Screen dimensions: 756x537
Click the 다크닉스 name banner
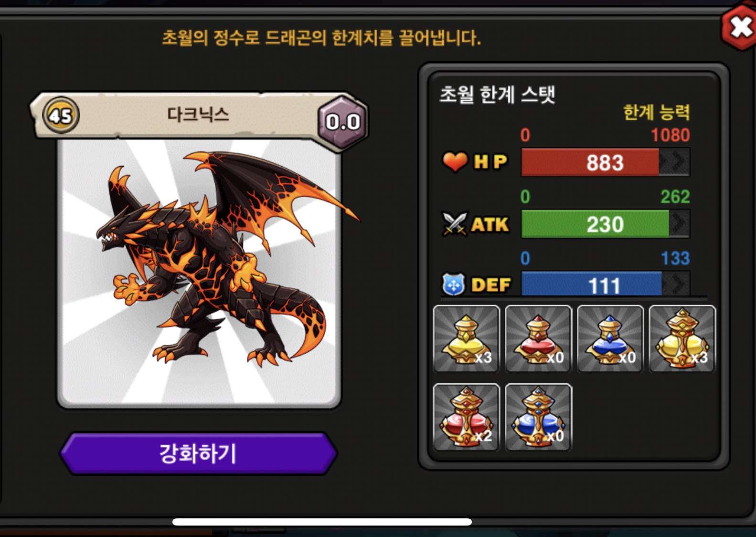[x=198, y=115]
